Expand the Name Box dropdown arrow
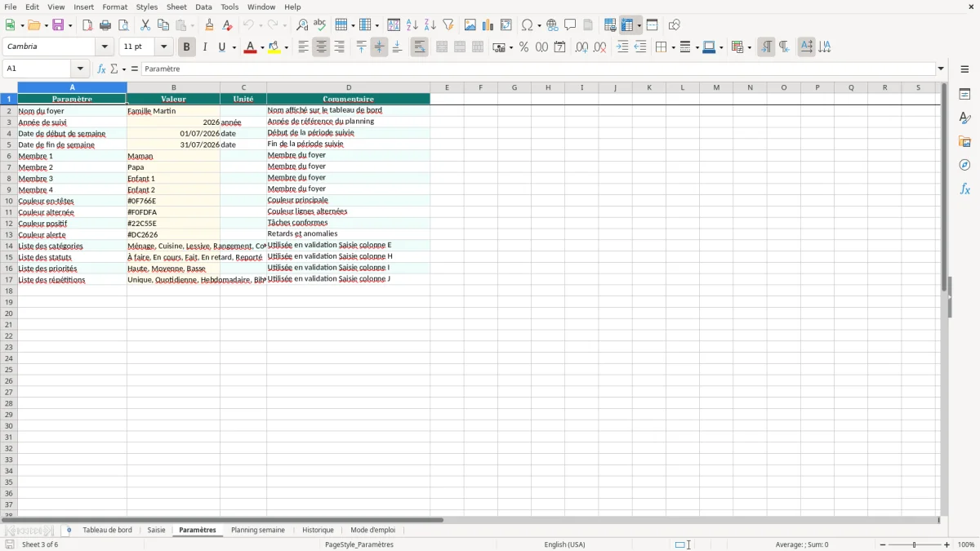980x551 pixels. pos(80,69)
